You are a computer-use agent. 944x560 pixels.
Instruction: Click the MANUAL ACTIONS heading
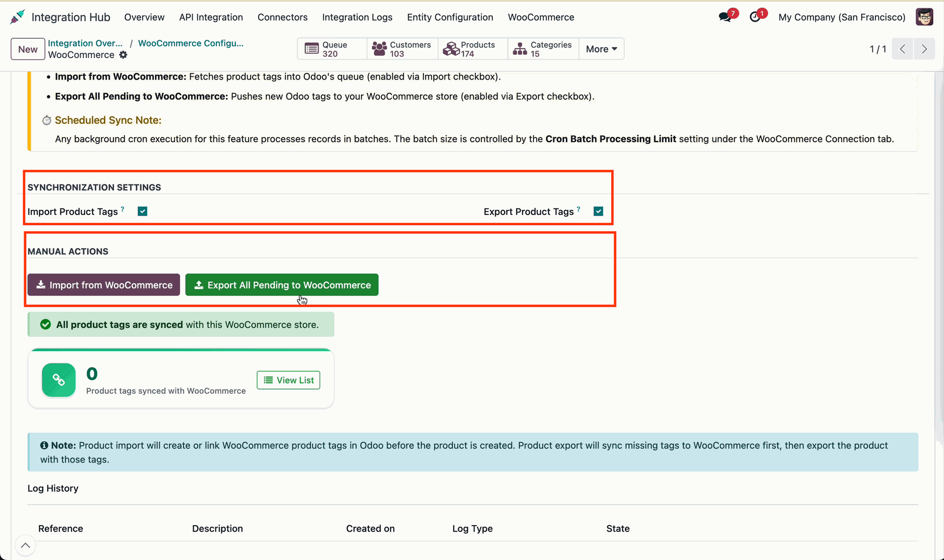pos(68,251)
